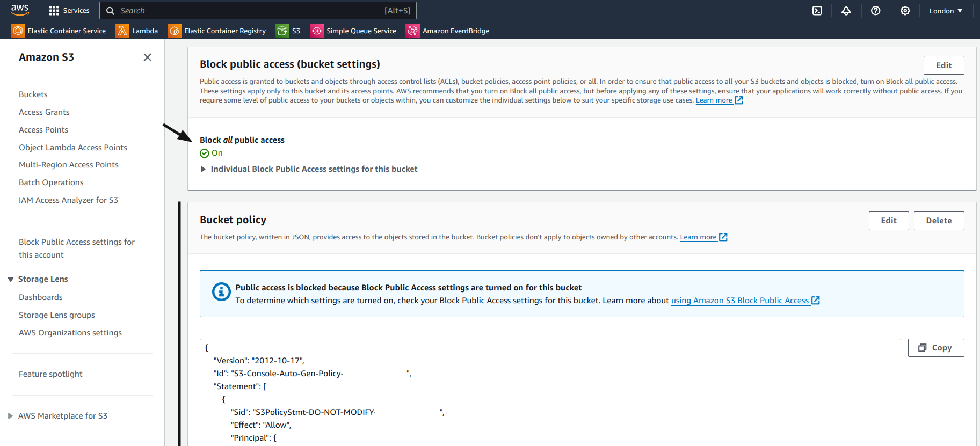Open Block Public Access settings for this account
This screenshot has height=446, width=980.
click(77, 248)
